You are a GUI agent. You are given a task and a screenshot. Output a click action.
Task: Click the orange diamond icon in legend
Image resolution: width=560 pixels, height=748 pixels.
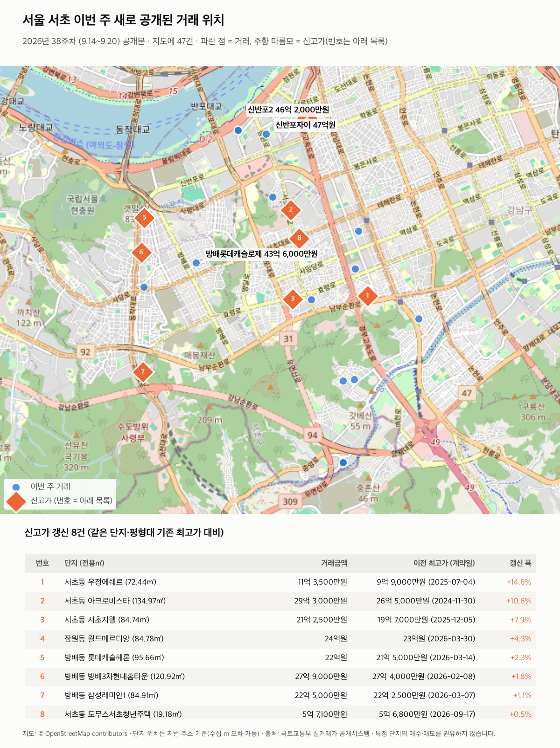16,501
